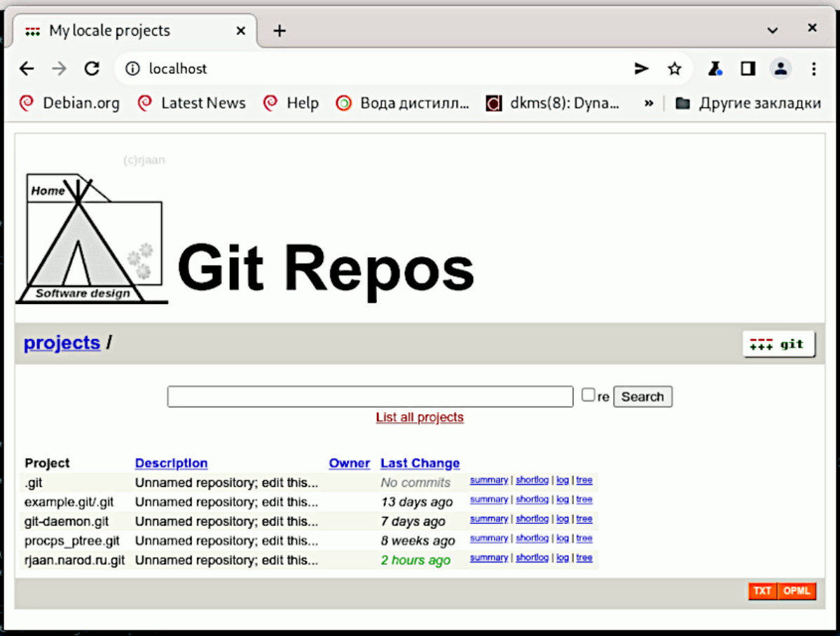This screenshot has height=636, width=840.
Task: Open the Chrome labs flask icon
Action: pyautogui.click(x=715, y=69)
